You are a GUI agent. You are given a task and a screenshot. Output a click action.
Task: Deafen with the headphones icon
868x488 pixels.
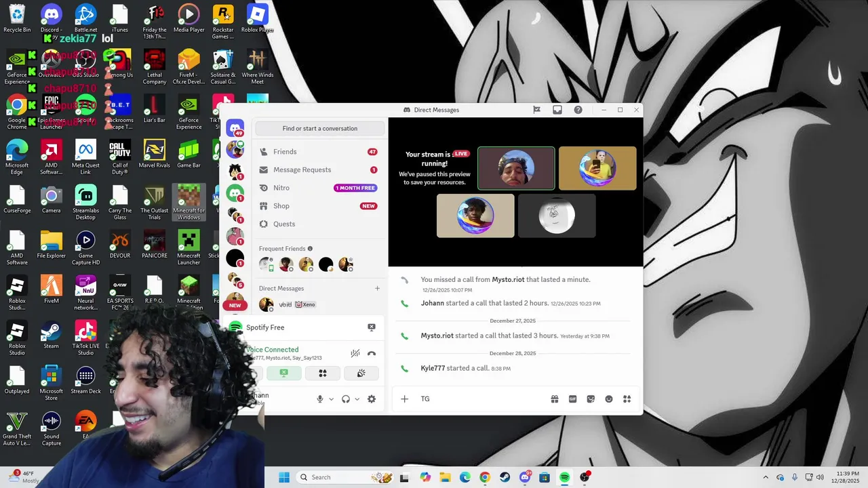pos(346,399)
